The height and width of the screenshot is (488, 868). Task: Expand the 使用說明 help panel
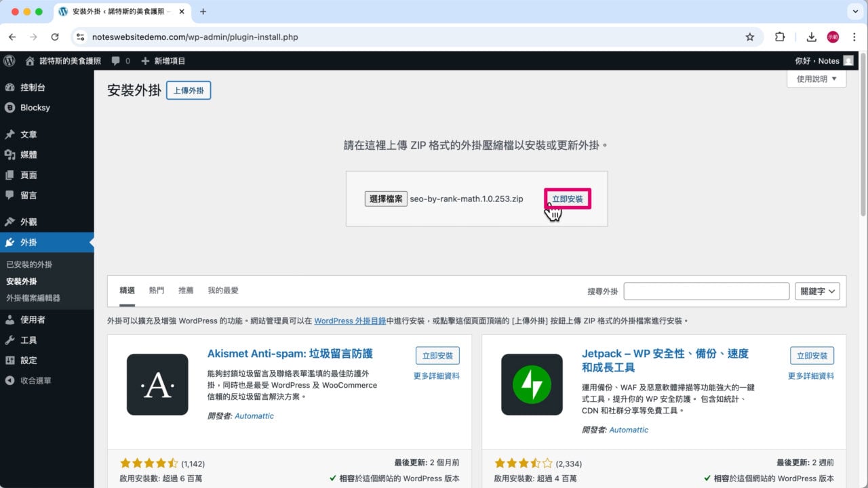[x=816, y=78]
